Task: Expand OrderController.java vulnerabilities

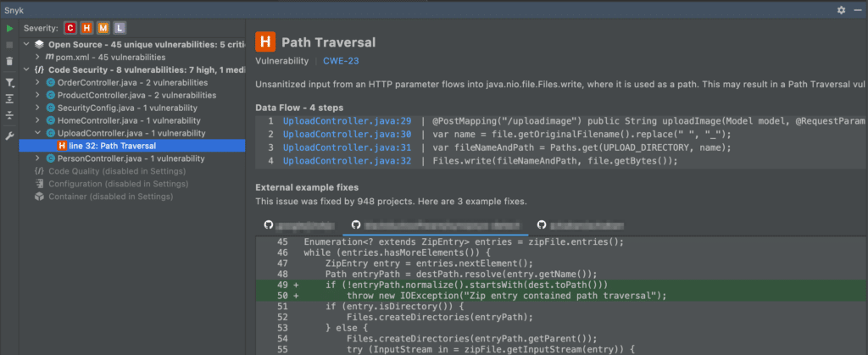Action: tap(37, 82)
